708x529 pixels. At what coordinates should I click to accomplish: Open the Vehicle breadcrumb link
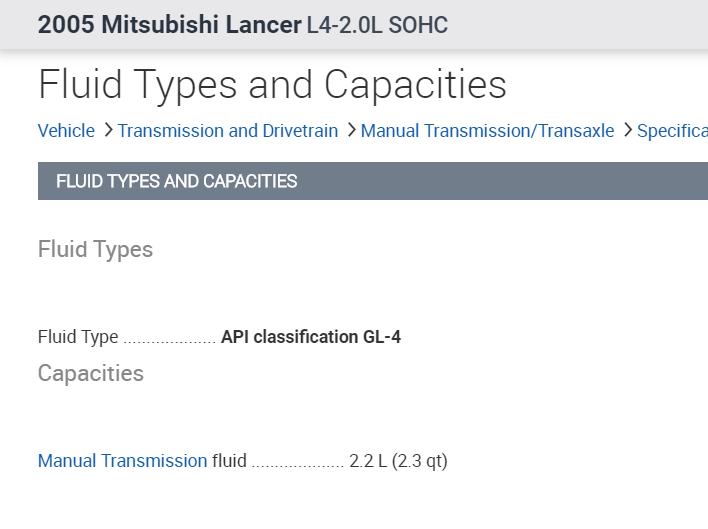click(x=66, y=131)
